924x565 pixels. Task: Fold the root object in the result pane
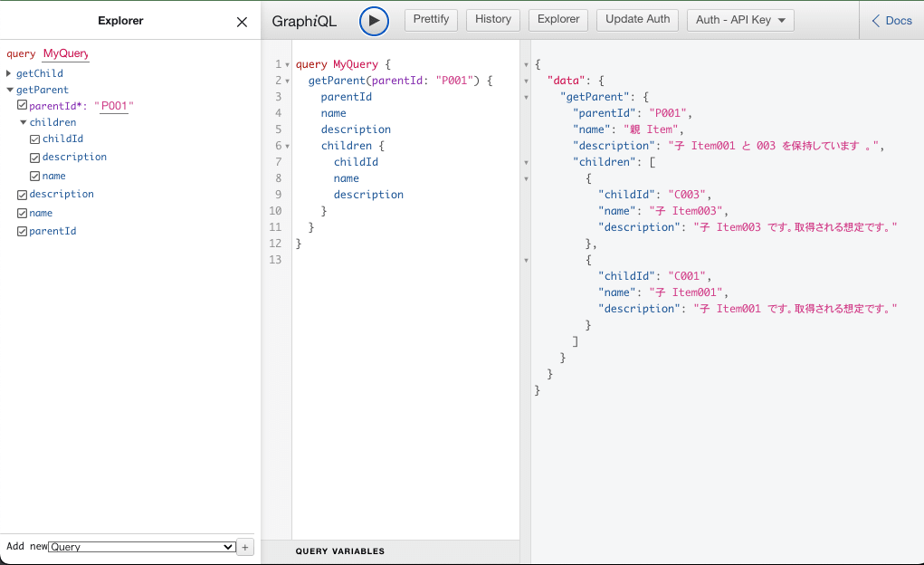(x=526, y=65)
